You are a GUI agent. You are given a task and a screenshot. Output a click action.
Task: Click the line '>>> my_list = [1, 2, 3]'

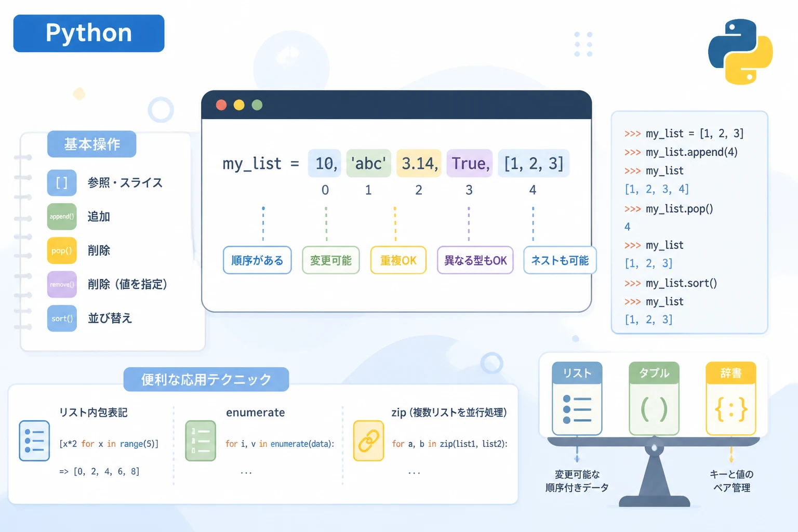pyautogui.click(x=684, y=134)
